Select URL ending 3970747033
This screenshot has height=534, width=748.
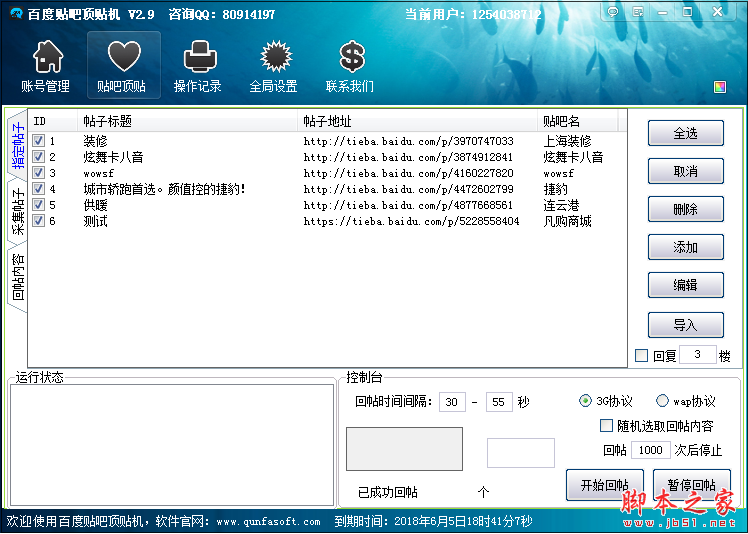coord(408,141)
